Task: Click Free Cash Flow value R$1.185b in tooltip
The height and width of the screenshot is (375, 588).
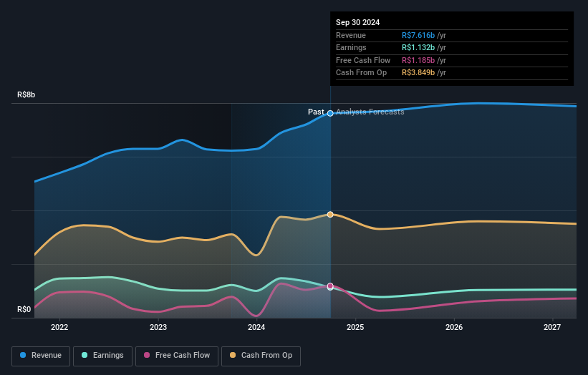Action: (418, 60)
